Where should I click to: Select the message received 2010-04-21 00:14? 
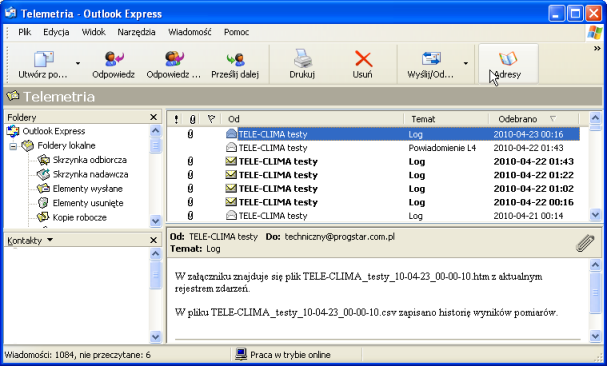click(x=374, y=216)
